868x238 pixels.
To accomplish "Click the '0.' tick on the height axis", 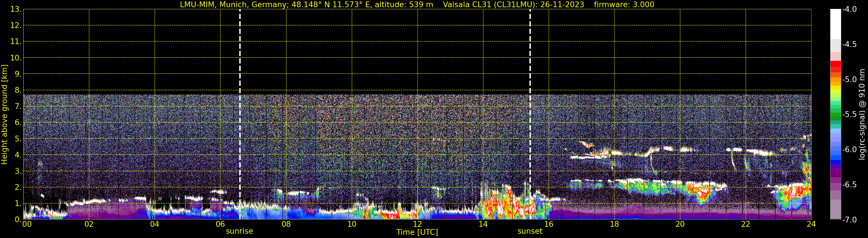I will [18, 220].
